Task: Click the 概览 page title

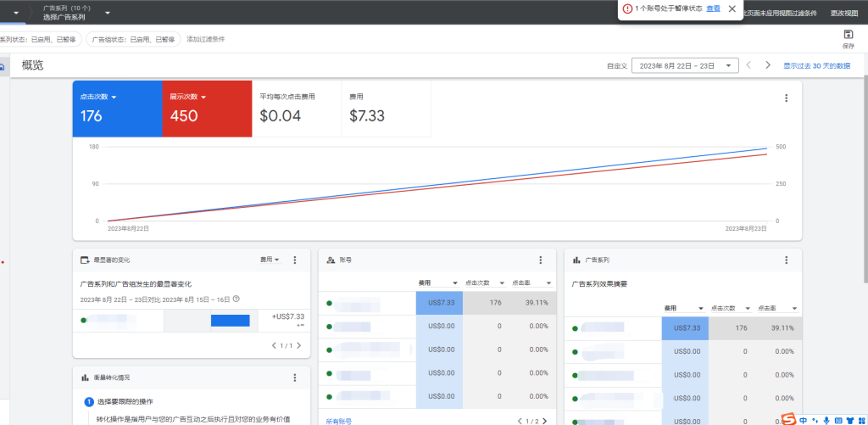Action: point(33,65)
